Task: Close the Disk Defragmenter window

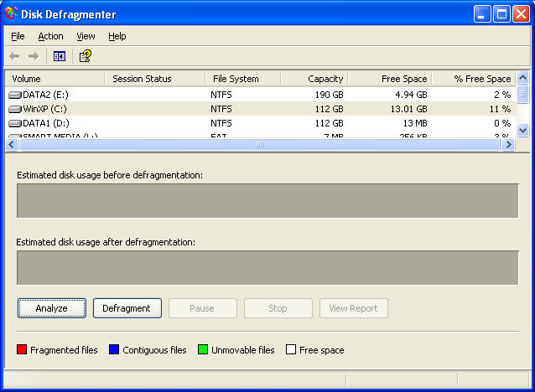Action: pyautogui.click(x=521, y=14)
